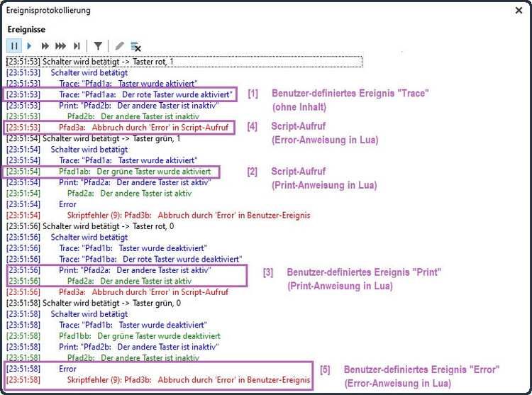This screenshot has width=532, height=395.
Task: Jump to end with skip-to-end icon
Action: [77, 46]
